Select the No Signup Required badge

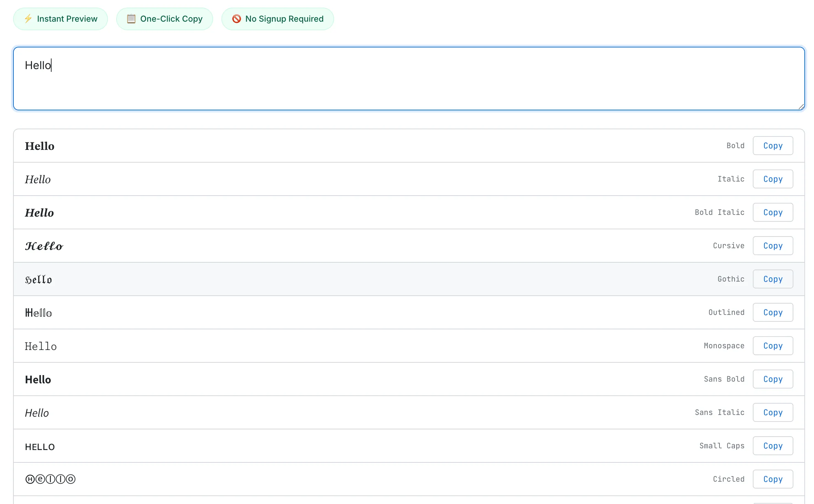coord(277,19)
